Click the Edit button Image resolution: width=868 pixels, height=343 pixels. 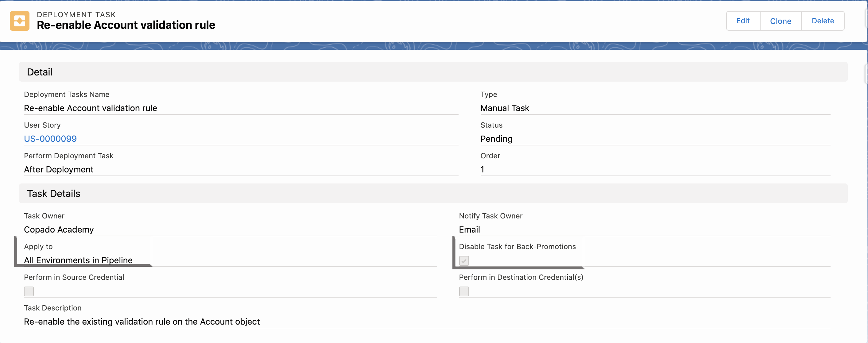(x=743, y=21)
